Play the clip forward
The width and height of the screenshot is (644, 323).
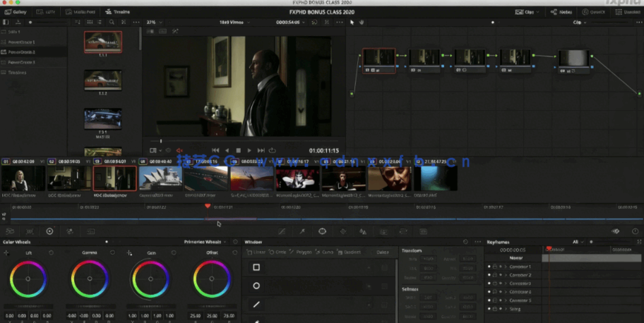(x=249, y=151)
